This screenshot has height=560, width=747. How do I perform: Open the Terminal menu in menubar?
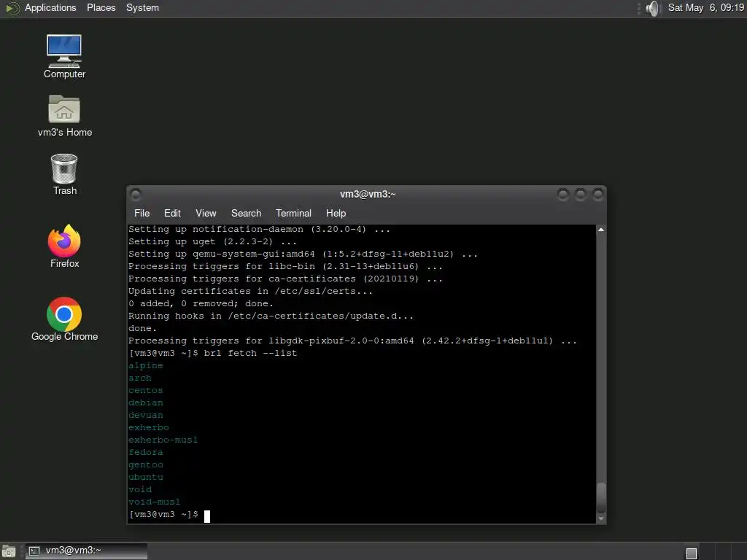pyautogui.click(x=293, y=214)
